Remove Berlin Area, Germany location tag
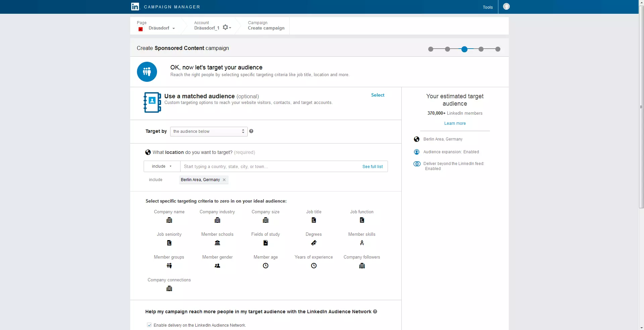The width and height of the screenshot is (644, 330). pos(224,180)
